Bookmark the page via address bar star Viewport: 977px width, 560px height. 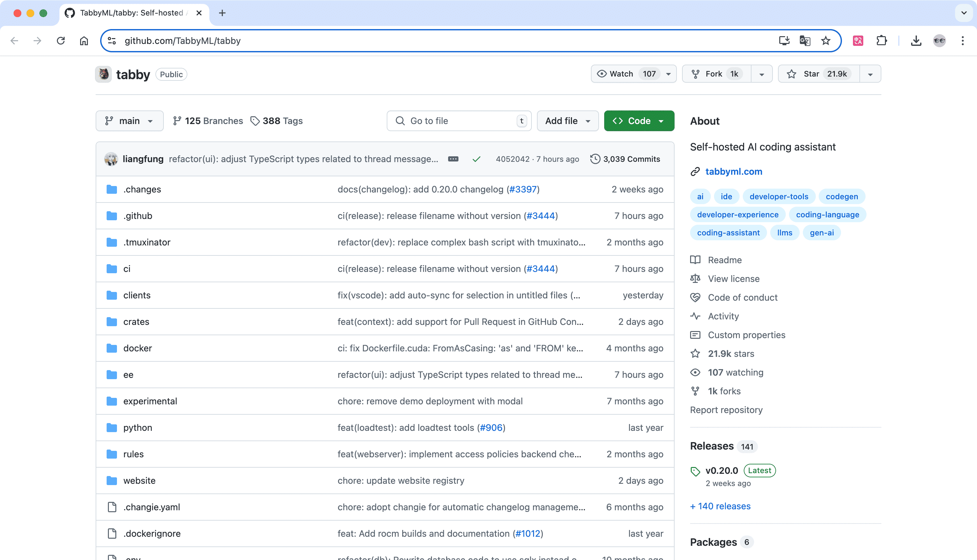(825, 40)
